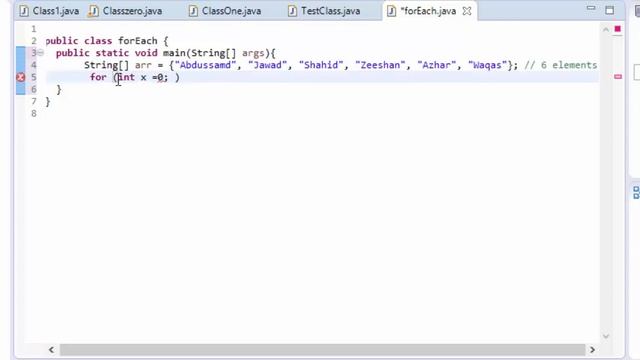This screenshot has height=360, width=640.
Task: Click line number 1 in the gutter
Action: click(33, 29)
